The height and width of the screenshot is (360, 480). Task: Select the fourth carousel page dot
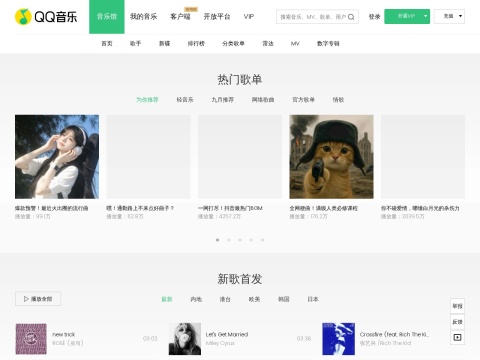point(251,240)
